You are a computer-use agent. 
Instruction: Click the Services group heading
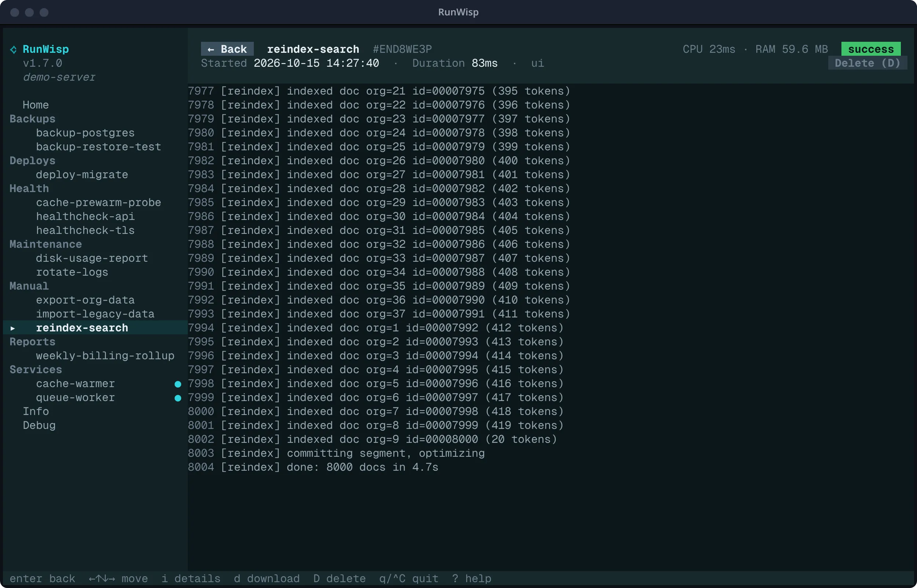36,370
